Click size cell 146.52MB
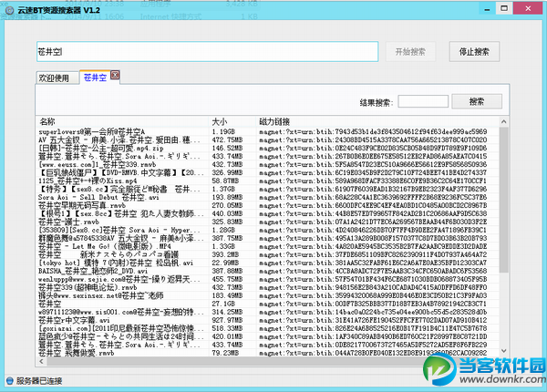Image resolution: width=547 pixels, height=392 pixels. (x=227, y=149)
